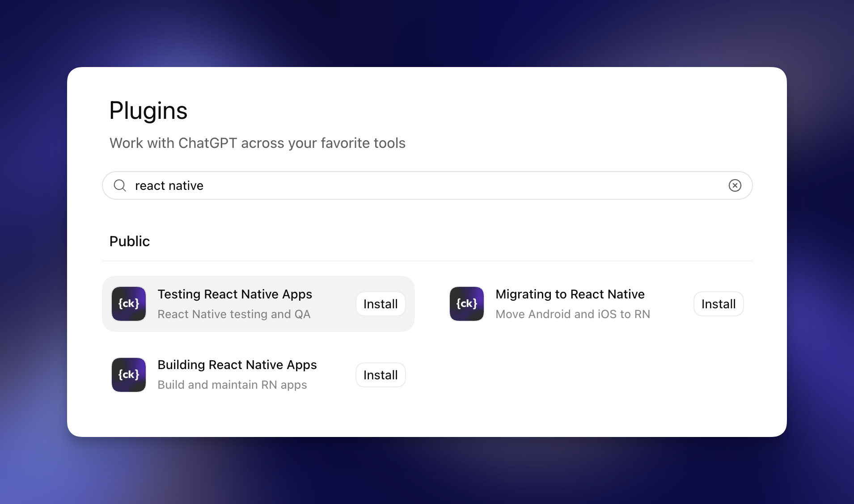This screenshot has height=504, width=854.
Task: Open the Migrating to React Native plugin icon
Action: (467, 304)
